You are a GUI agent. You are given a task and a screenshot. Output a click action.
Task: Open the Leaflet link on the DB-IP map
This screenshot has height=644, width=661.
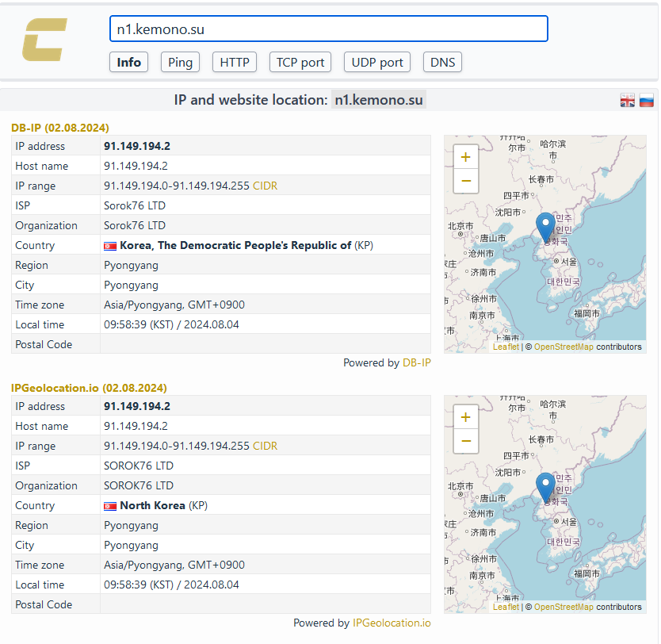coord(506,347)
